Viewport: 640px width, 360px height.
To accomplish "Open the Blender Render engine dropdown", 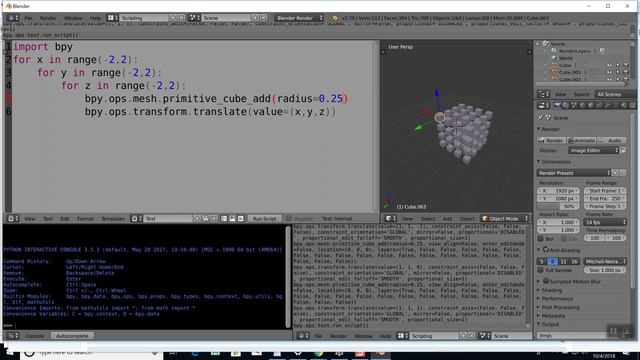I will (299, 18).
